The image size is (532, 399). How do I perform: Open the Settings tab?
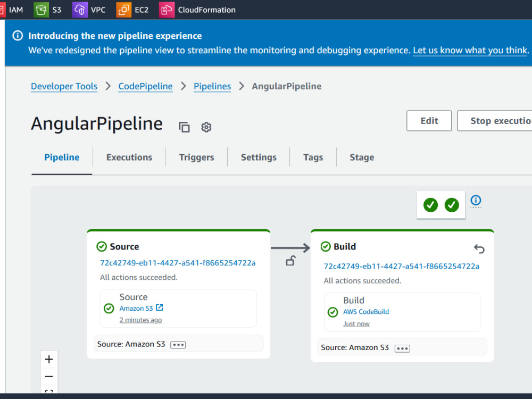(259, 157)
